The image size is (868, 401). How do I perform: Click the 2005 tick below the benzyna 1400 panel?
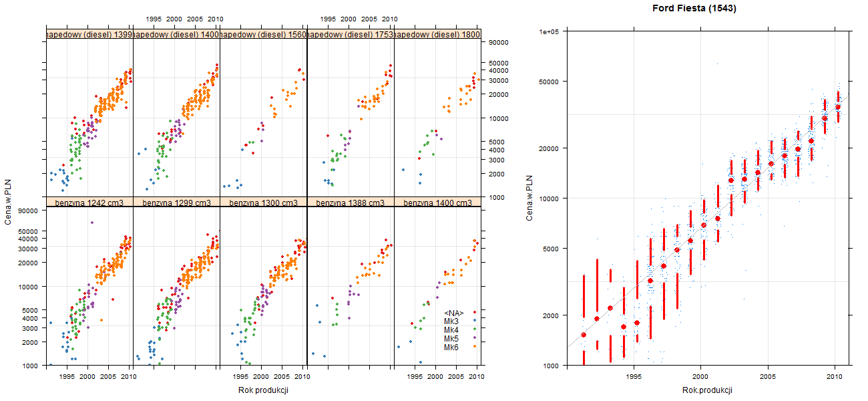456,378
